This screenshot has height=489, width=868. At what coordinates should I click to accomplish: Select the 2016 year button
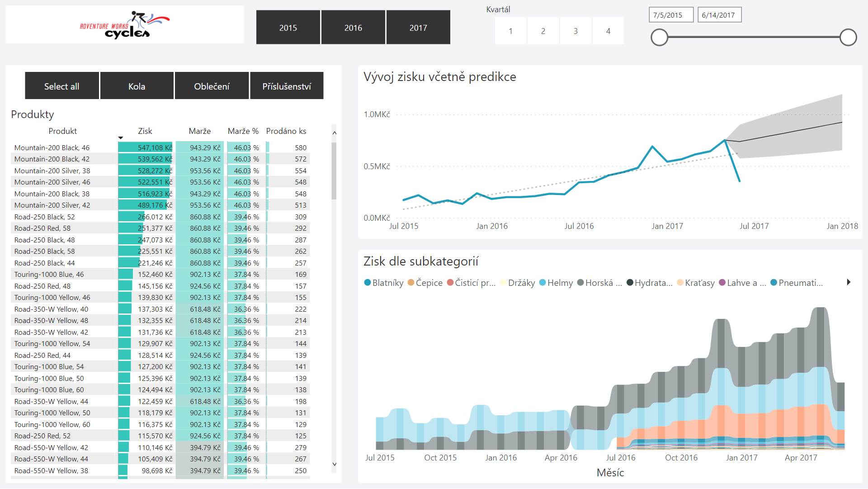(x=353, y=27)
